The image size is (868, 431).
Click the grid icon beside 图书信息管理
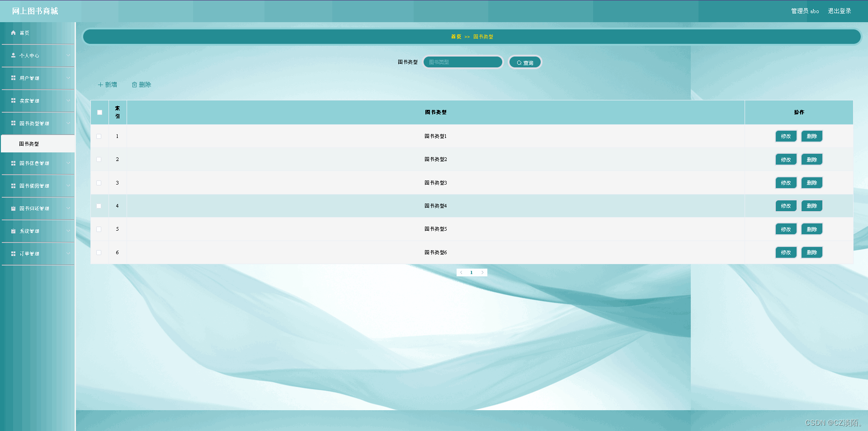click(13, 163)
